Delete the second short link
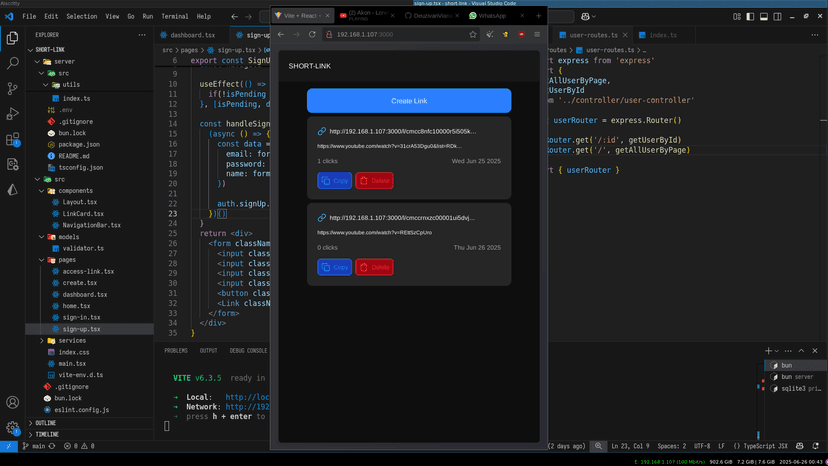The image size is (828, 466). click(x=374, y=267)
